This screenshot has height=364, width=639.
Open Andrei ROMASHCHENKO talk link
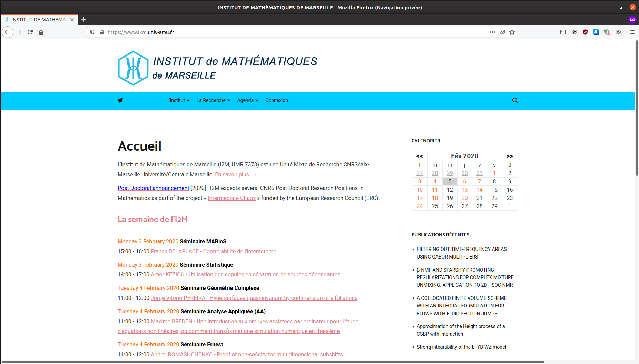[247, 354]
